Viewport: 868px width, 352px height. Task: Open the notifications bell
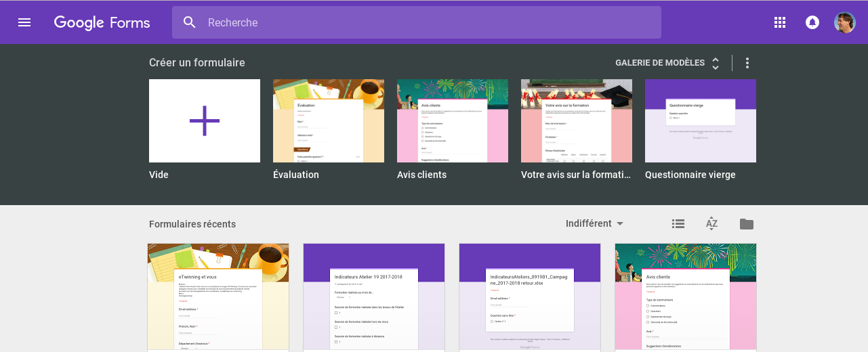pos(812,22)
